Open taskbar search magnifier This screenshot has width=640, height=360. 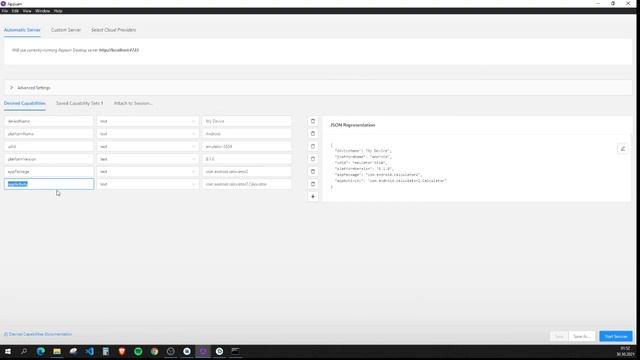click(x=24, y=351)
